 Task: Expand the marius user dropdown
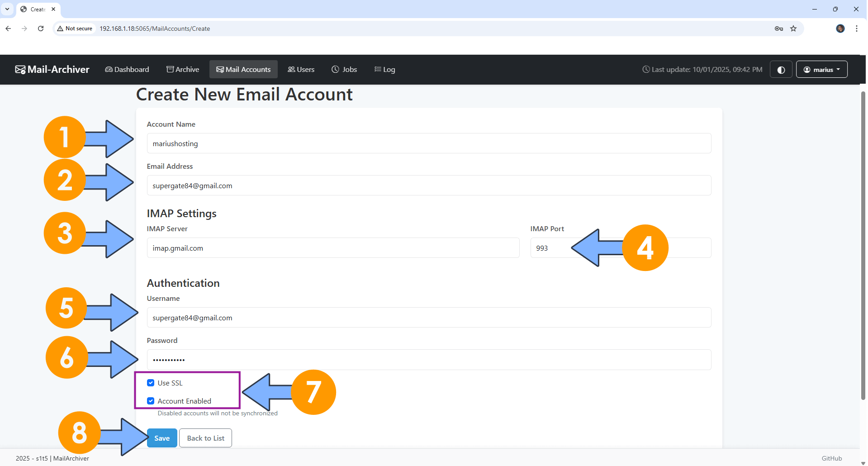[821, 70]
